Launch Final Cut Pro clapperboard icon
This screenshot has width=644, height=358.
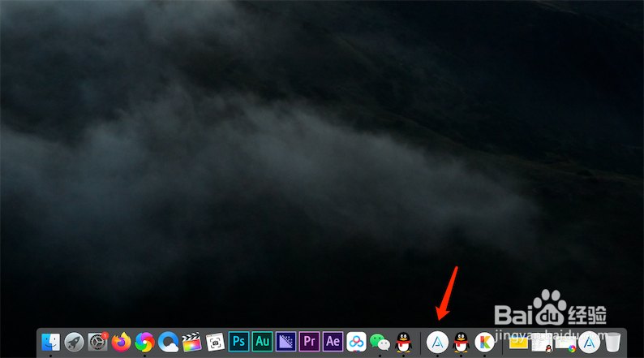pos(191,342)
